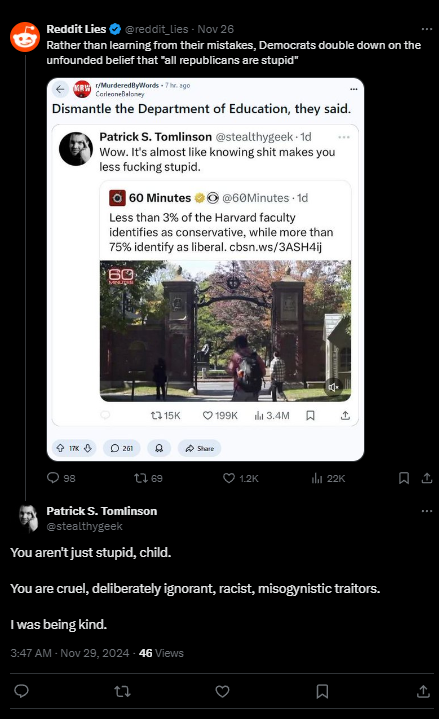Open the @stealthygeek handle under the reply
Image resolution: width=439 pixels, height=719 pixels.
(84, 526)
